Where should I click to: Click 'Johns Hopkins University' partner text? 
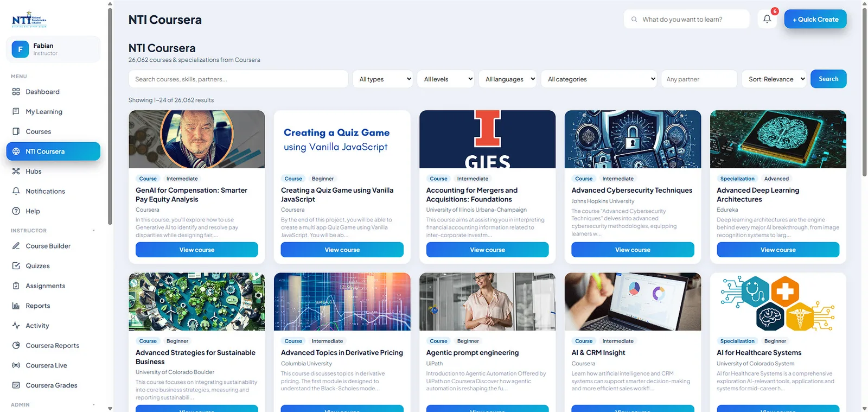603,201
